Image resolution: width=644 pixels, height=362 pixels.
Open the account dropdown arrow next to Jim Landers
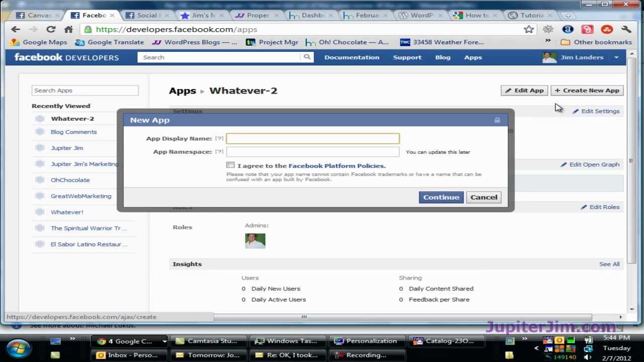tap(616, 57)
